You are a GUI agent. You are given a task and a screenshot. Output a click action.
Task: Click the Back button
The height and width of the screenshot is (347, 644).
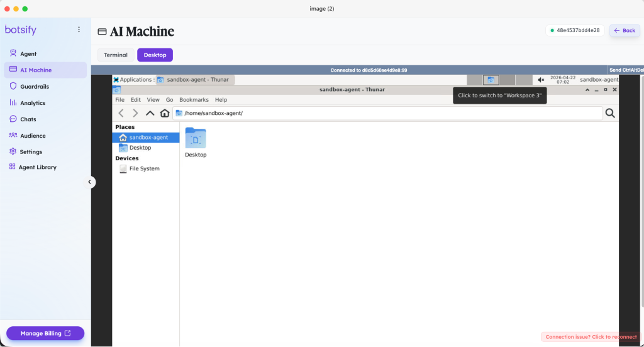625,30
